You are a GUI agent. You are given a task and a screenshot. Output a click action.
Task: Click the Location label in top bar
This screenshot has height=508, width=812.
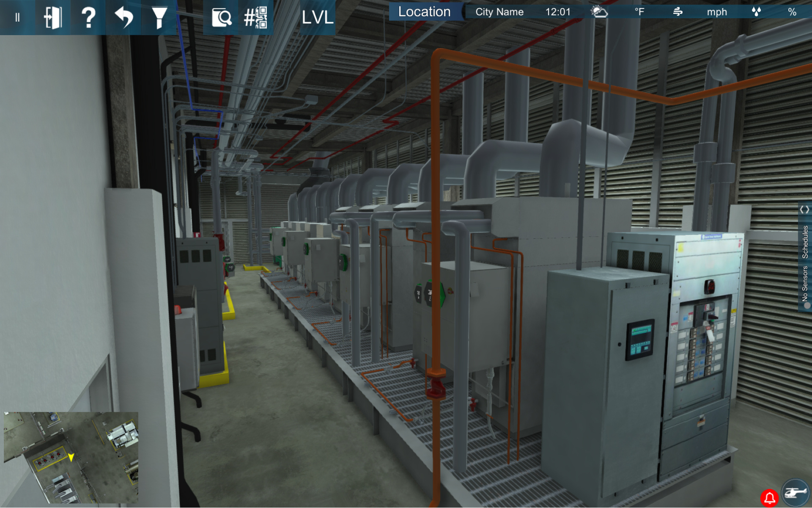point(424,12)
